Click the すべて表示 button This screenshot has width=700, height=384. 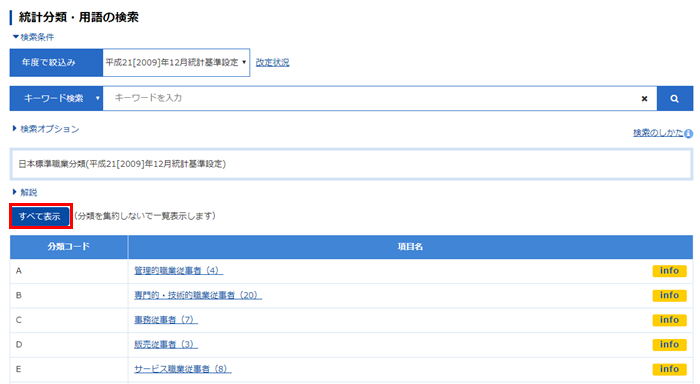click(40, 217)
